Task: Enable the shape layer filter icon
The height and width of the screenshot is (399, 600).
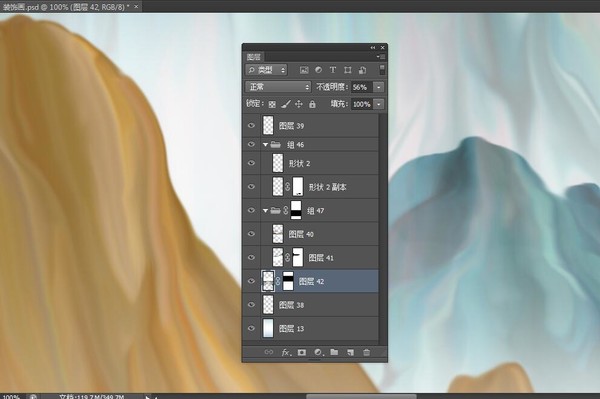Action: pos(347,70)
